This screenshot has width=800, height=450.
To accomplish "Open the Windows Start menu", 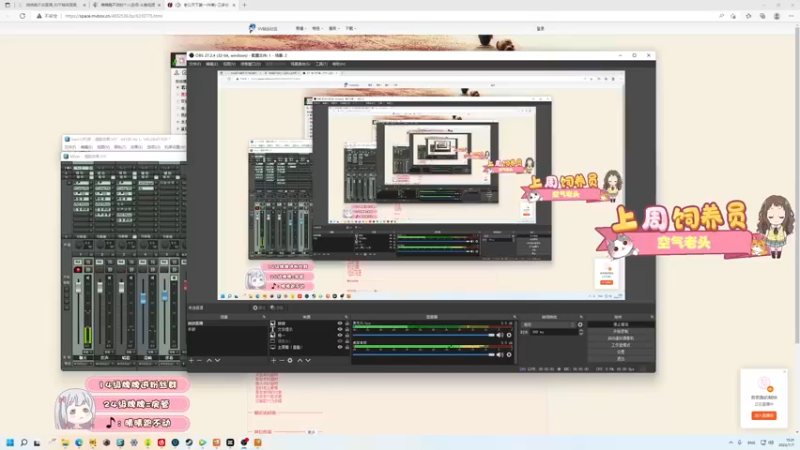I will [x=10, y=442].
